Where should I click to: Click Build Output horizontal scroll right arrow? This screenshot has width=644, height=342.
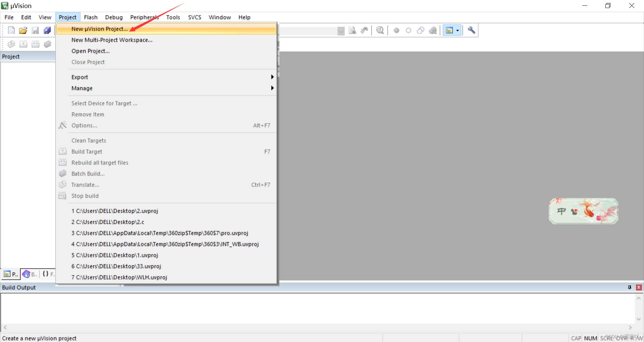(x=630, y=328)
